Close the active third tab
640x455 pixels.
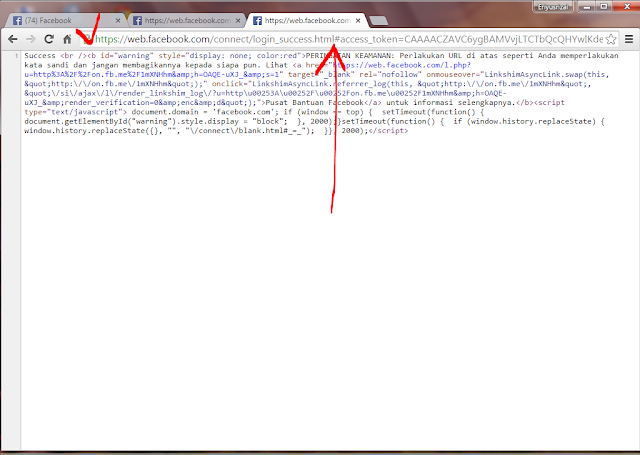pyautogui.click(x=358, y=20)
